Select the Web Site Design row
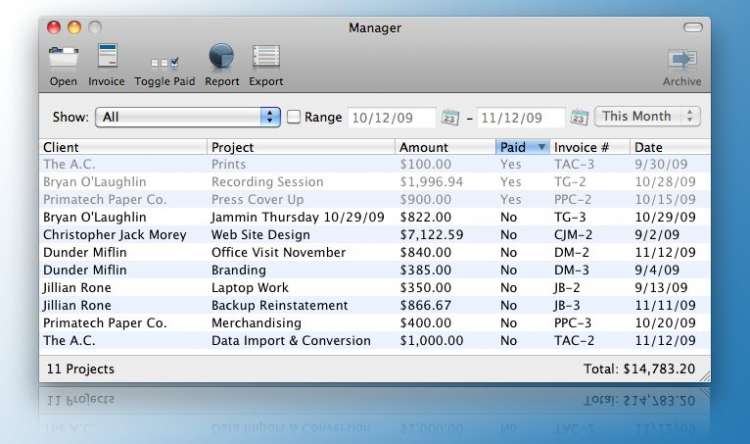The width and height of the screenshot is (750, 444). click(375, 235)
